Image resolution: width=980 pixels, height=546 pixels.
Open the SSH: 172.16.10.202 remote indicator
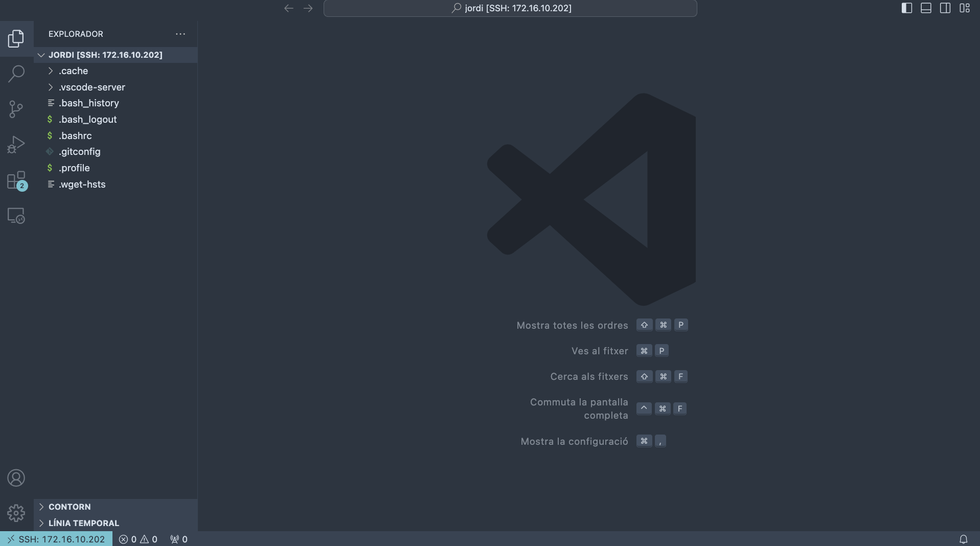[56, 539]
